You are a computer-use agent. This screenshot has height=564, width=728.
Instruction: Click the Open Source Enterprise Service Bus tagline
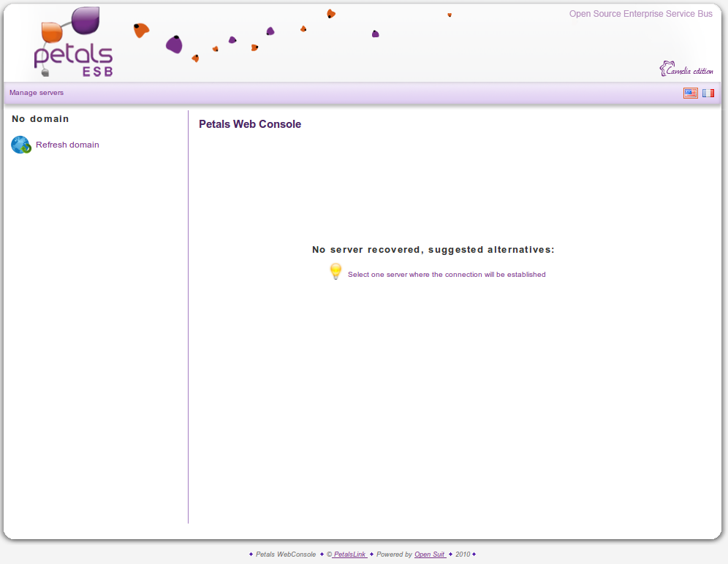point(640,14)
